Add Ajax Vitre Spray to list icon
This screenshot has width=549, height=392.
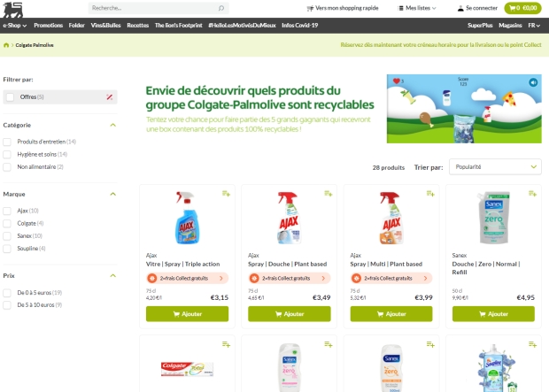(226, 194)
